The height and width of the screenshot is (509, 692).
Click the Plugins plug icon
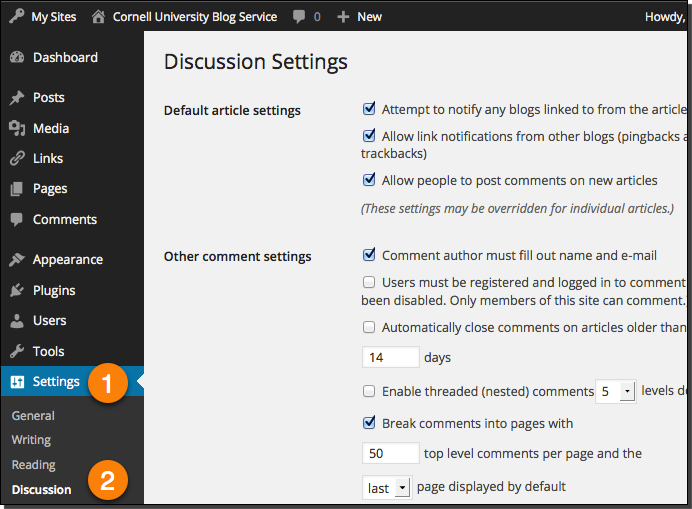17,290
